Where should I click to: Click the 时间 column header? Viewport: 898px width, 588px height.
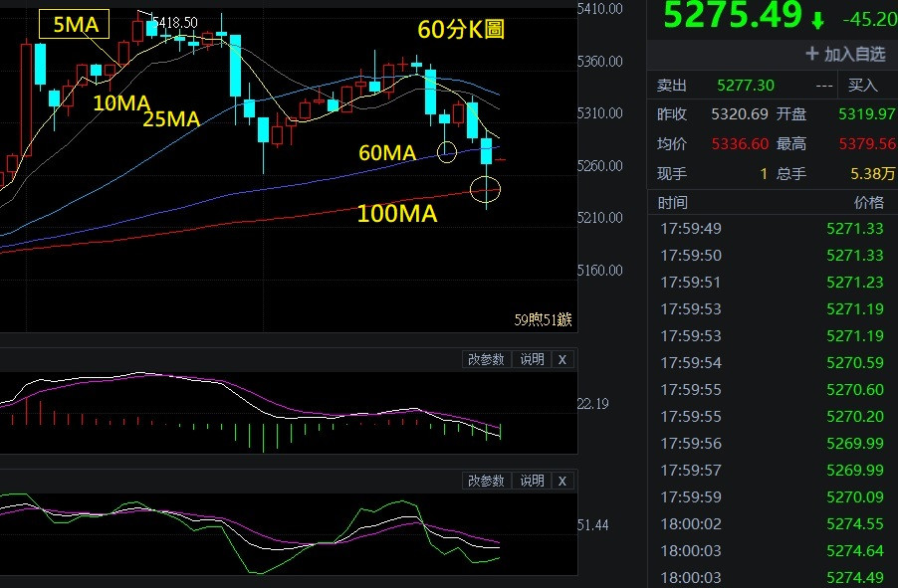click(x=672, y=203)
